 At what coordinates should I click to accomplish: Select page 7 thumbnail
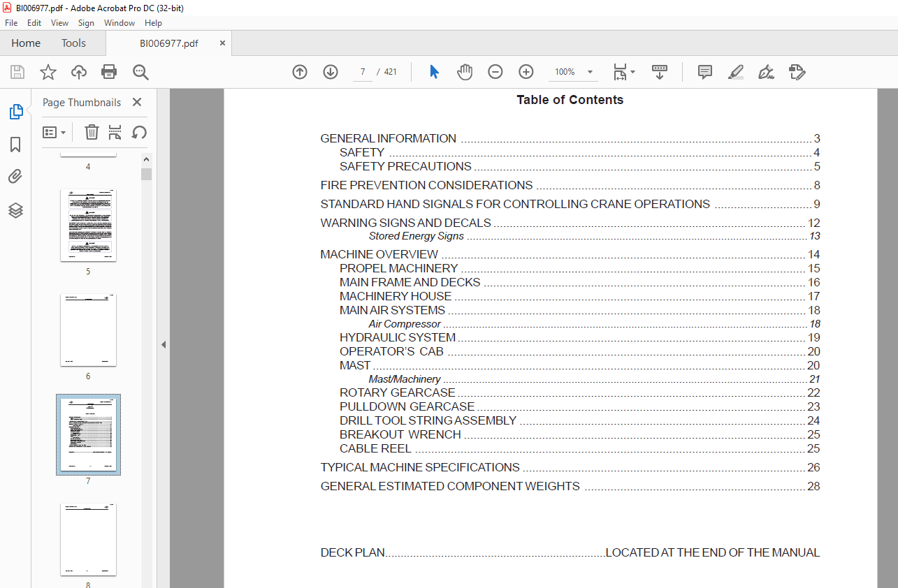click(x=88, y=434)
